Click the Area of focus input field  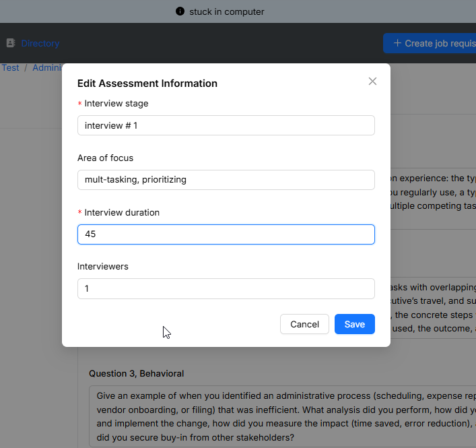click(x=226, y=180)
